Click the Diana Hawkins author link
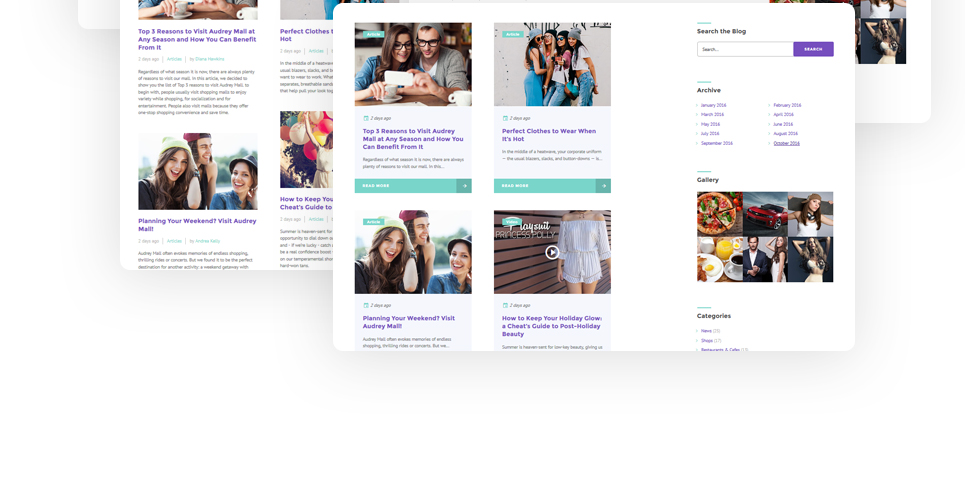965x500 pixels. pos(210,59)
